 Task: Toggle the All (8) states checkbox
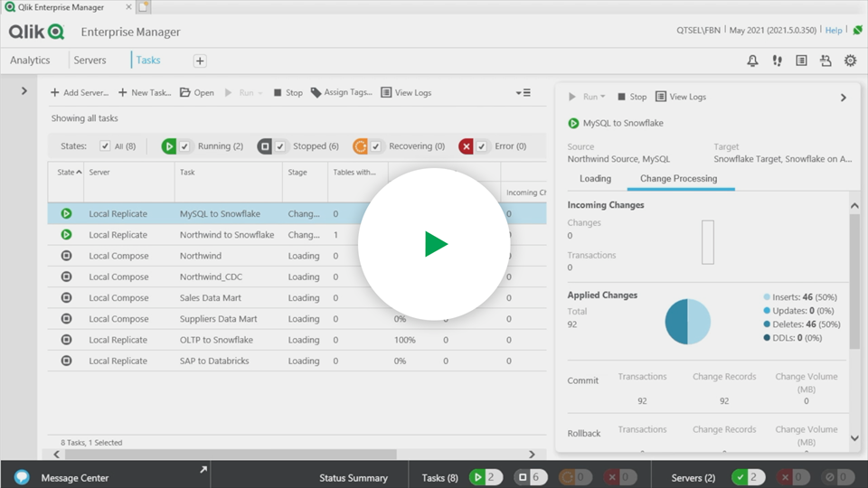click(x=105, y=145)
